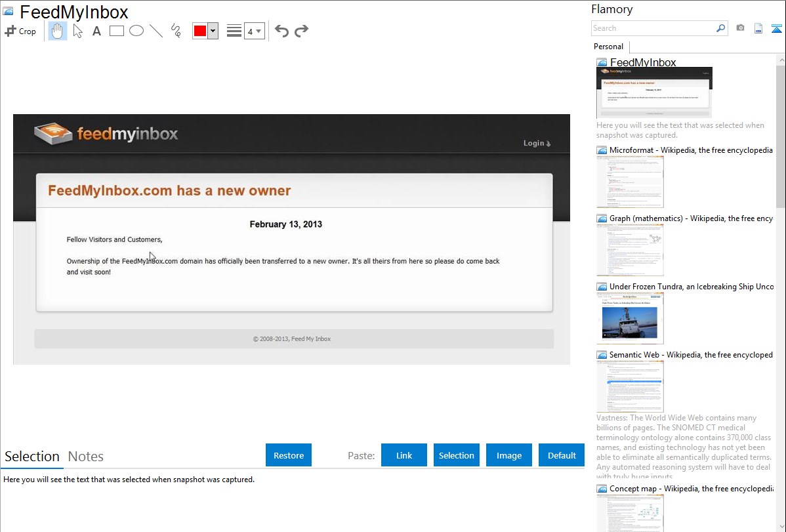Open the Under Frozen Tundra snapshot thumbnail
786x532 pixels.
click(630, 318)
